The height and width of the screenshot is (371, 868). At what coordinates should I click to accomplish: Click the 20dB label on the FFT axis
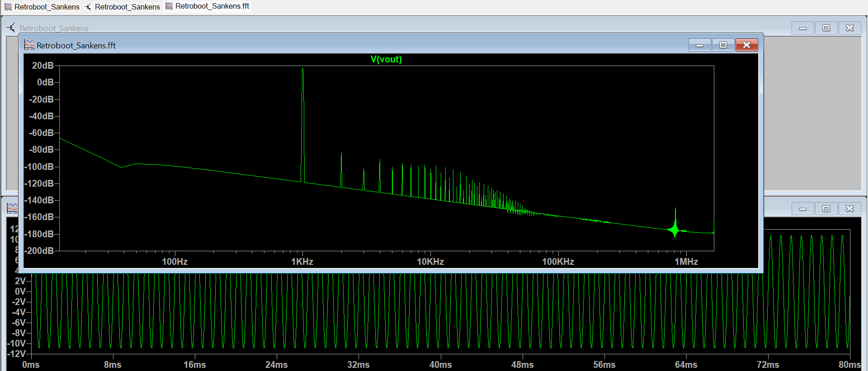[43, 66]
